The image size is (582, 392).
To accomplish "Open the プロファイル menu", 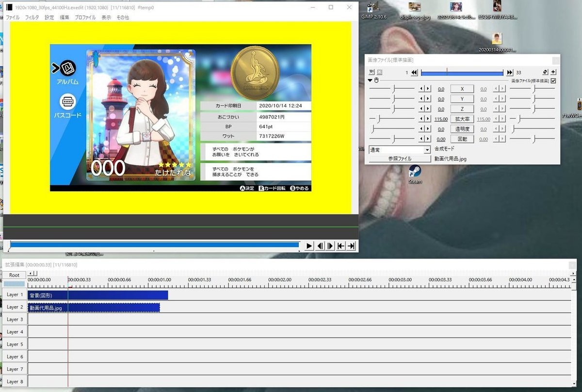I will point(85,17).
